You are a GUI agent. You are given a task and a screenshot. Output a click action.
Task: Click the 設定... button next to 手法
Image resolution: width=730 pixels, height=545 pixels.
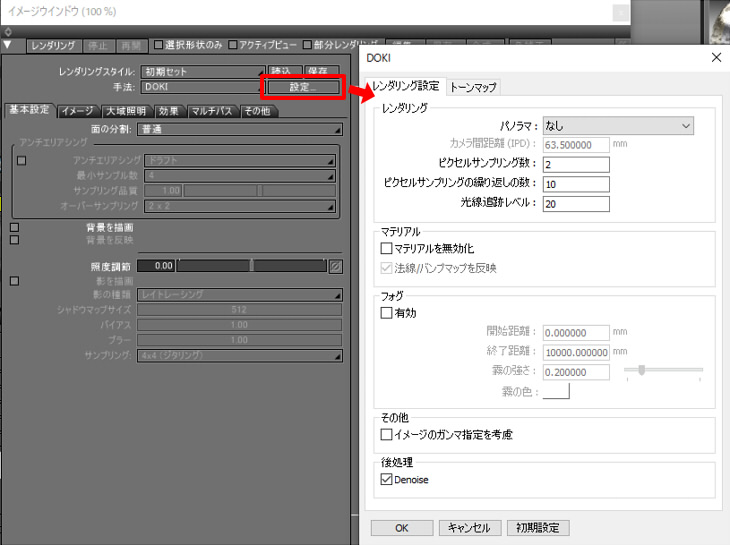click(x=303, y=87)
